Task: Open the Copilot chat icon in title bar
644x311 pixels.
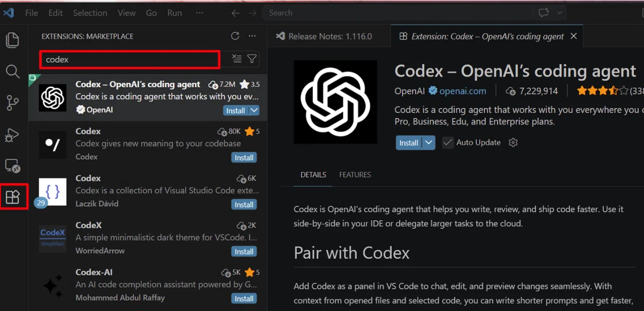Action: (x=543, y=12)
